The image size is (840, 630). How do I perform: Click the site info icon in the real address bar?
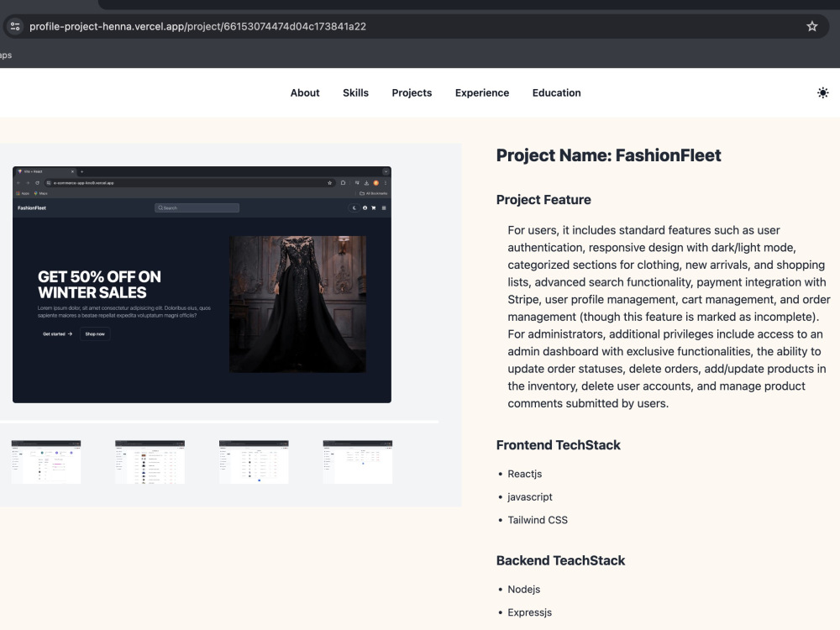point(15,26)
